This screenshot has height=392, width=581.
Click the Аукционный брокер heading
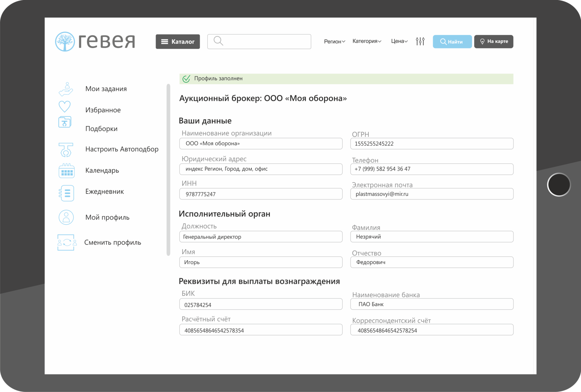tap(263, 99)
